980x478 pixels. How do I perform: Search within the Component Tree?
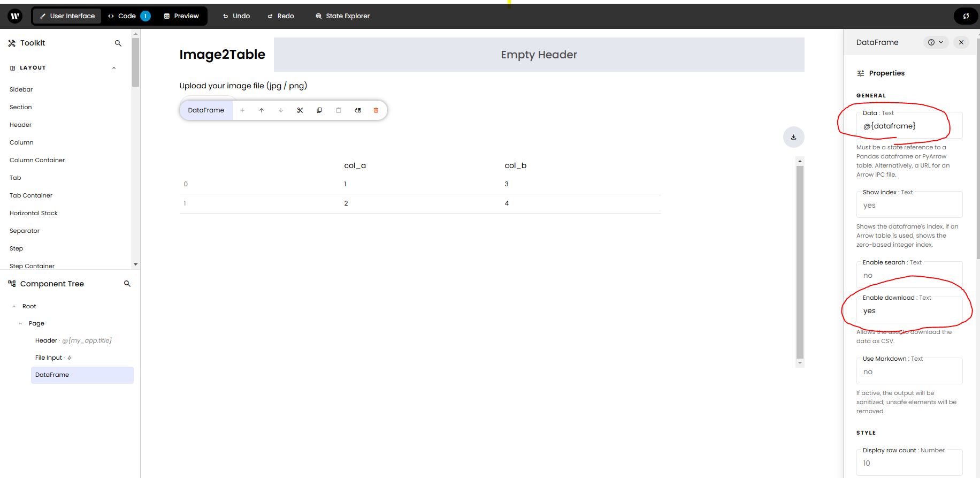pos(127,284)
